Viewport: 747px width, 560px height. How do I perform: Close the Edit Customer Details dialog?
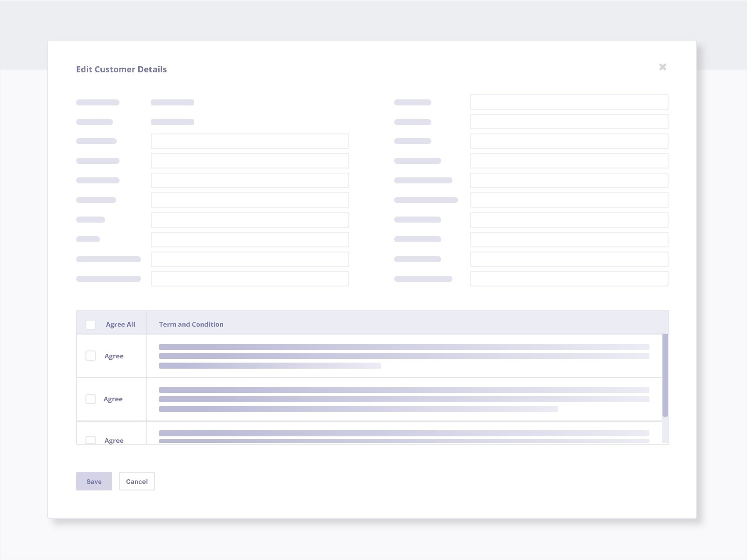tap(663, 67)
